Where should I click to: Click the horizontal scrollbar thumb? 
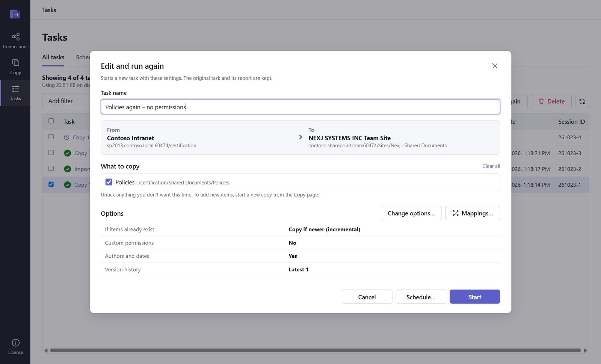tap(316, 350)
